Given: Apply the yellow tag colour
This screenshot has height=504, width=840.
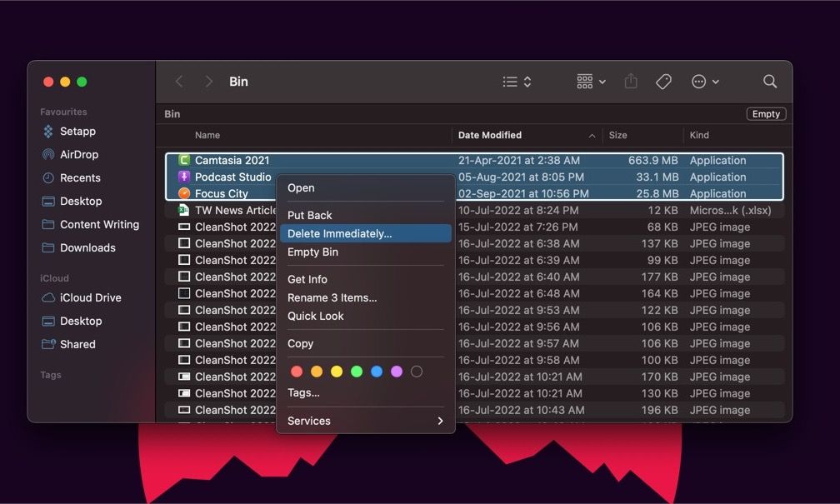Looking at the screenshot, I should [x=337, y=372].
